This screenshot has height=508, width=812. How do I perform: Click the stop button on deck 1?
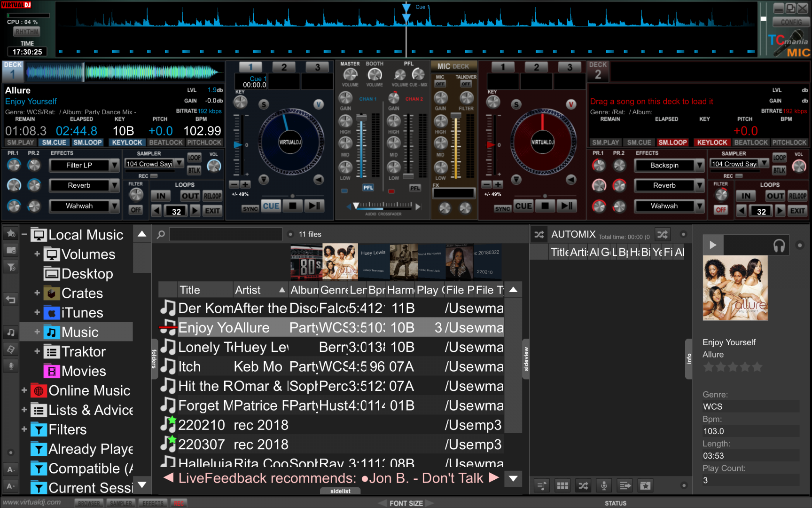(x=293, y=206)
